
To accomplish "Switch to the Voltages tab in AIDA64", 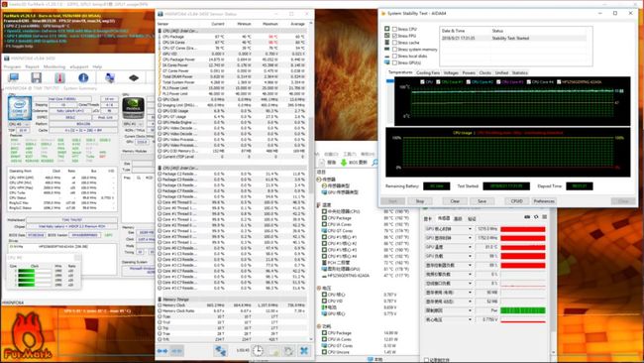I will [x=451, y=72].
